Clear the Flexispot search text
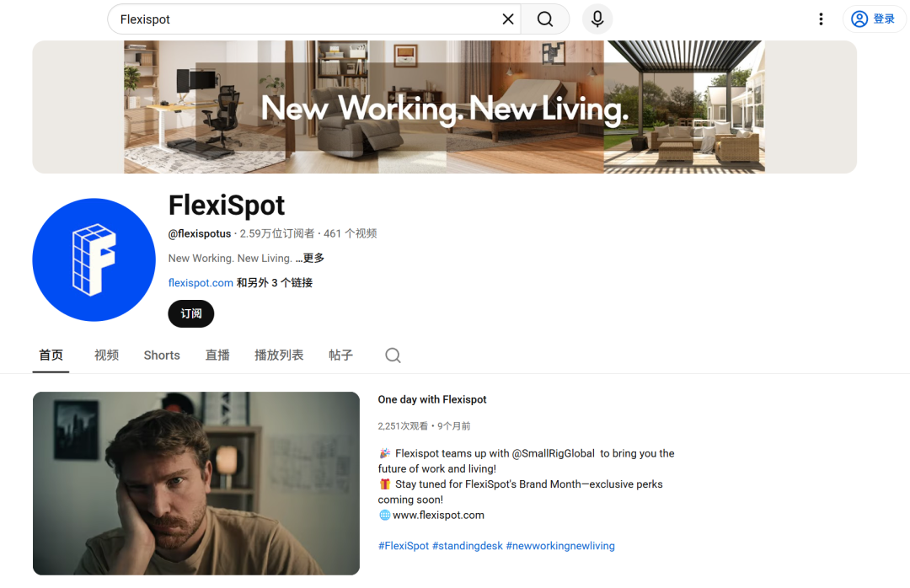Image resolution: width=910 pixels, height=588 pixels. point(508,19)
